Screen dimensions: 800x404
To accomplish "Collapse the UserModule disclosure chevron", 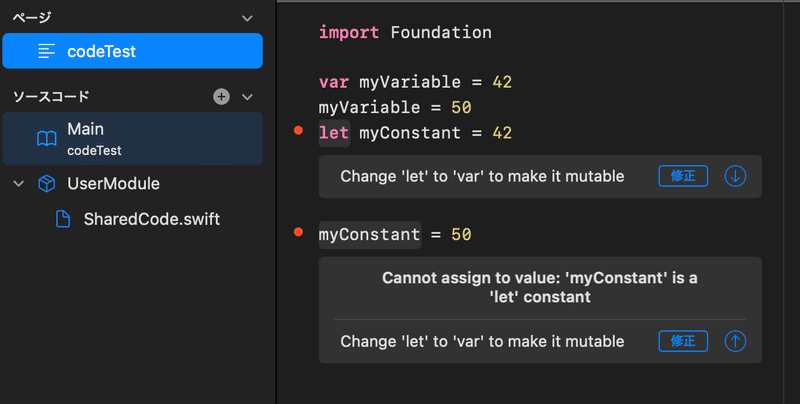I will 19,184.
